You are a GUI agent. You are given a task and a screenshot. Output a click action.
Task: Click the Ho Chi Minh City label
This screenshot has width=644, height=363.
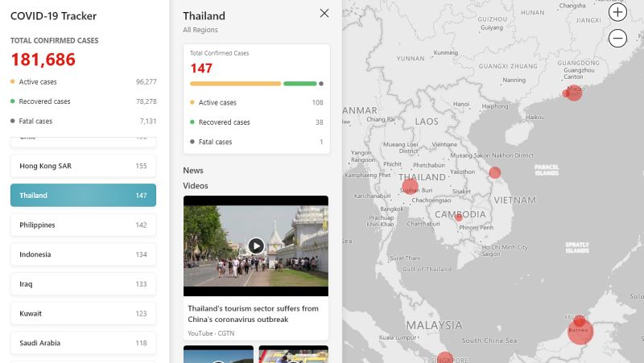pyautogui.click(x=505, y=247)
